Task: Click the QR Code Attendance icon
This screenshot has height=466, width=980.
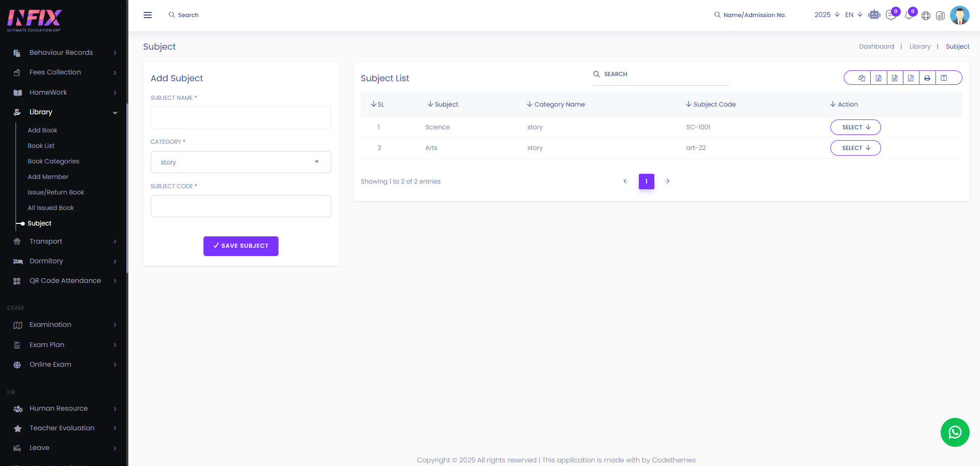Action: [17, 281]
